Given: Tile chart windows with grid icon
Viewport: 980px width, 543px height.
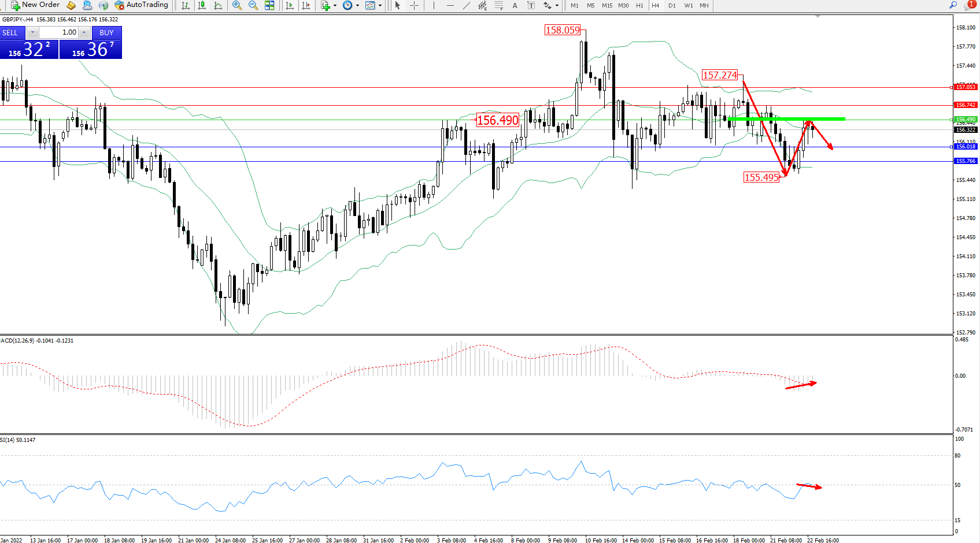Looking at the screenshot, I should 269,5.
